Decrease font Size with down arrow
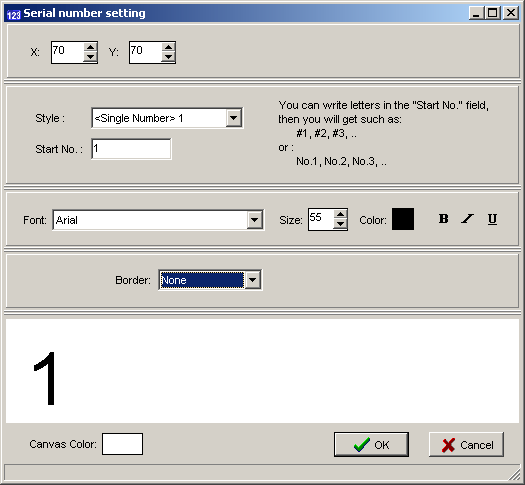This screenshot has width=525, height=485. click(x=340, y=224)
